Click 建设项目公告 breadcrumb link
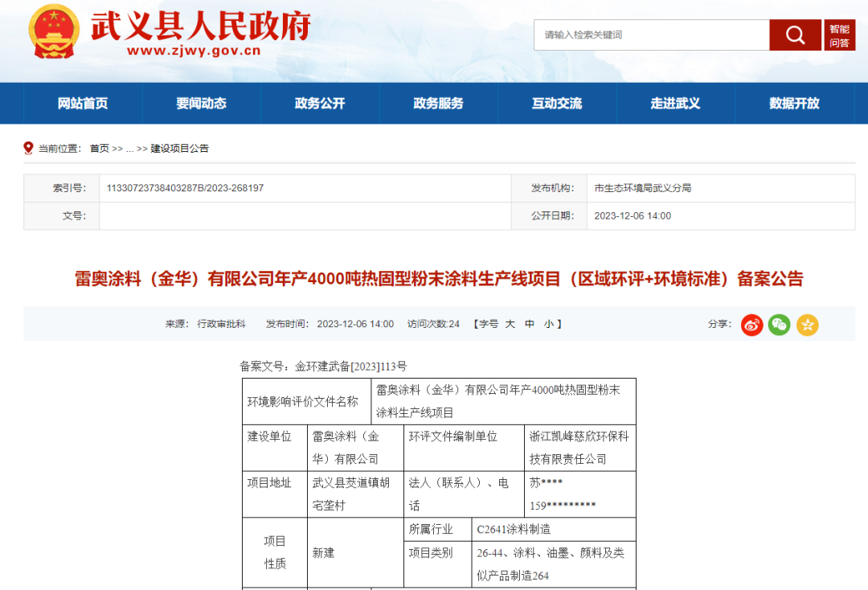868x590 pixels. pos(180,149)
